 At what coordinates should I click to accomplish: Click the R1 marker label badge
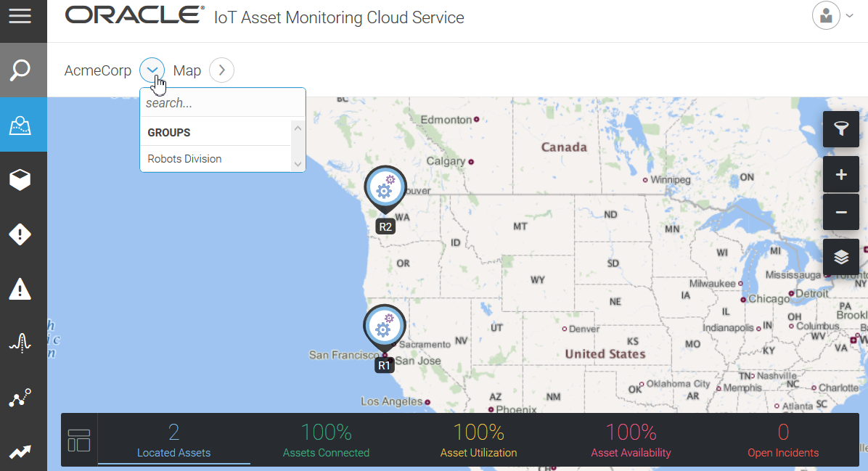[384, 365]
